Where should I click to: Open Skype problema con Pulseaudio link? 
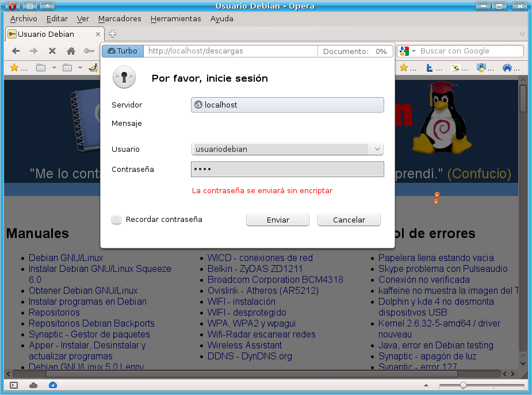(443, 269)
